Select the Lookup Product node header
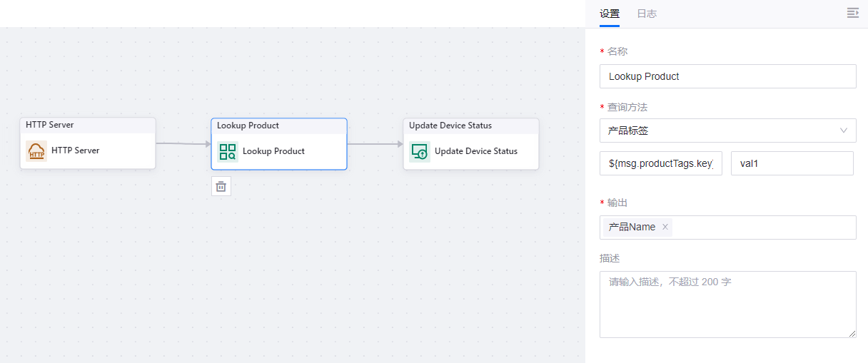868x363 pixels. 279,126
